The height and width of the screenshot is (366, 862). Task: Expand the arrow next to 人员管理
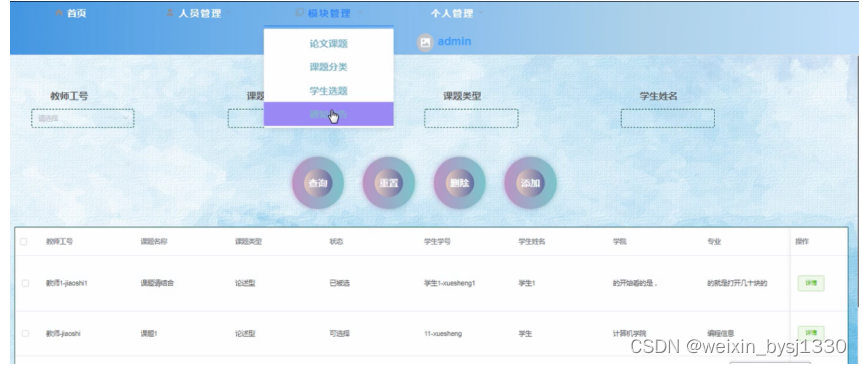pyautogui.click(x=229, y=13)
